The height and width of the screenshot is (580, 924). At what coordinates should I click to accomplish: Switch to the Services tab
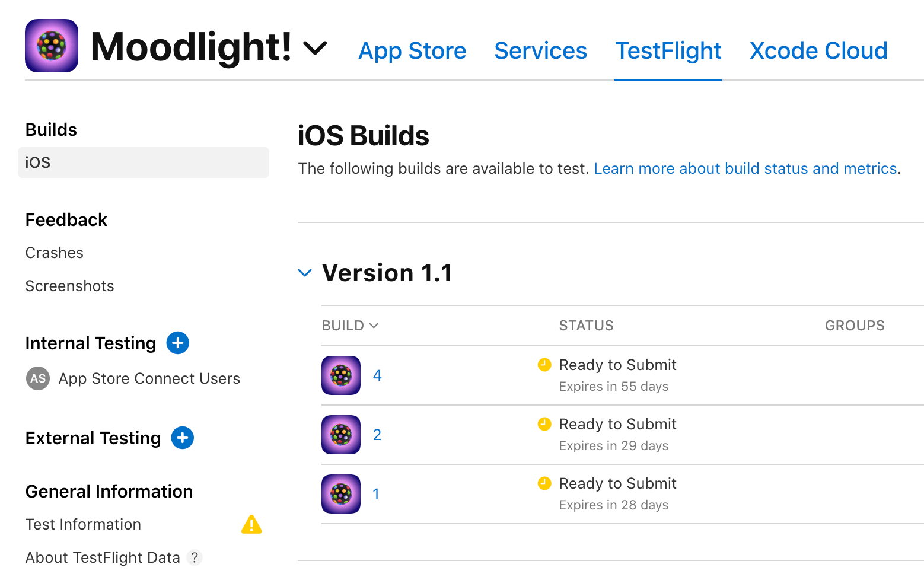[540, 51]
